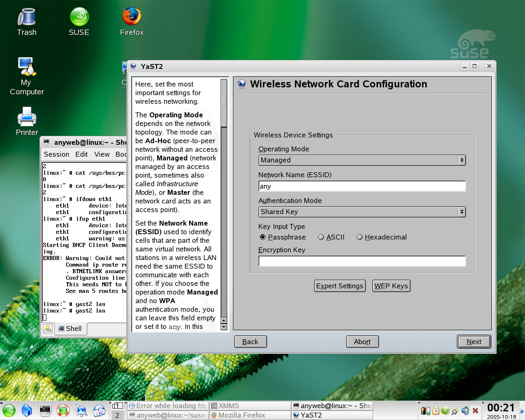The width and height of the screenshot is (525, 420).
Task: Open the Edit menu in Shell window
Action: pyautogui.click(x=81, y=154)
